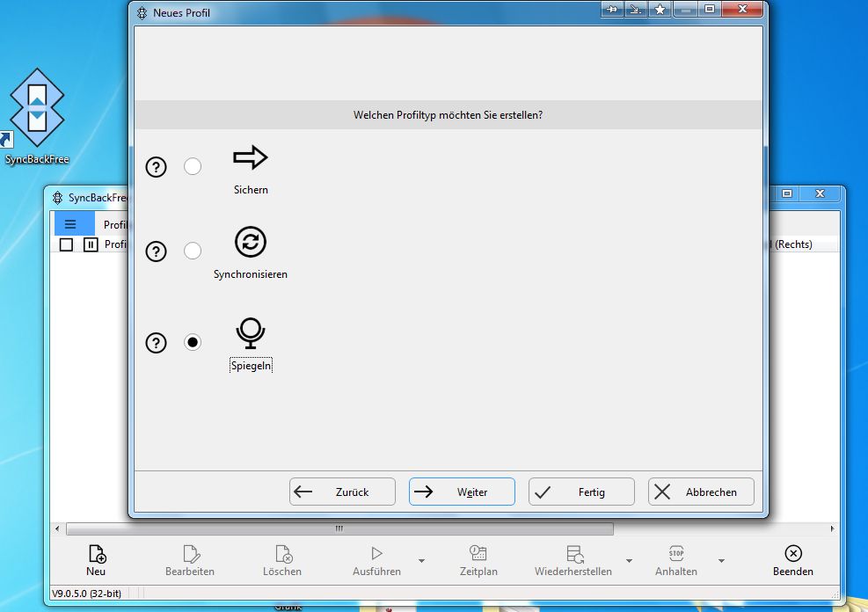The height and width of the screenshot is (612, 868).
Task: Maximize the Neues Profil dialog
Action: coord(710,10)
